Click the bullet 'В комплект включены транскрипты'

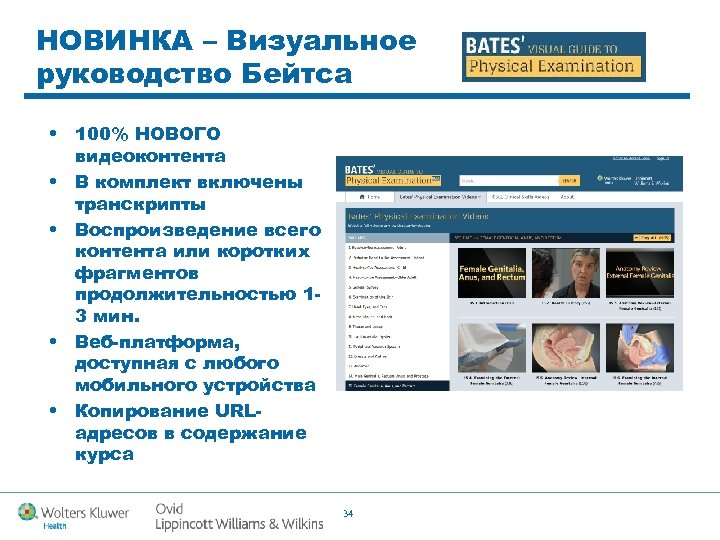(189, 193)
